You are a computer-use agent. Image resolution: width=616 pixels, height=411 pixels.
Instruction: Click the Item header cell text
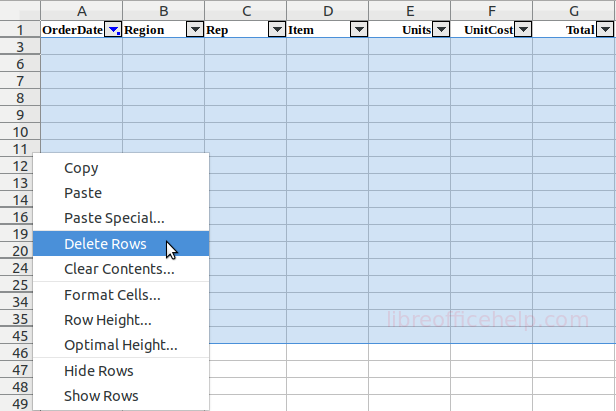pos(301,30)
